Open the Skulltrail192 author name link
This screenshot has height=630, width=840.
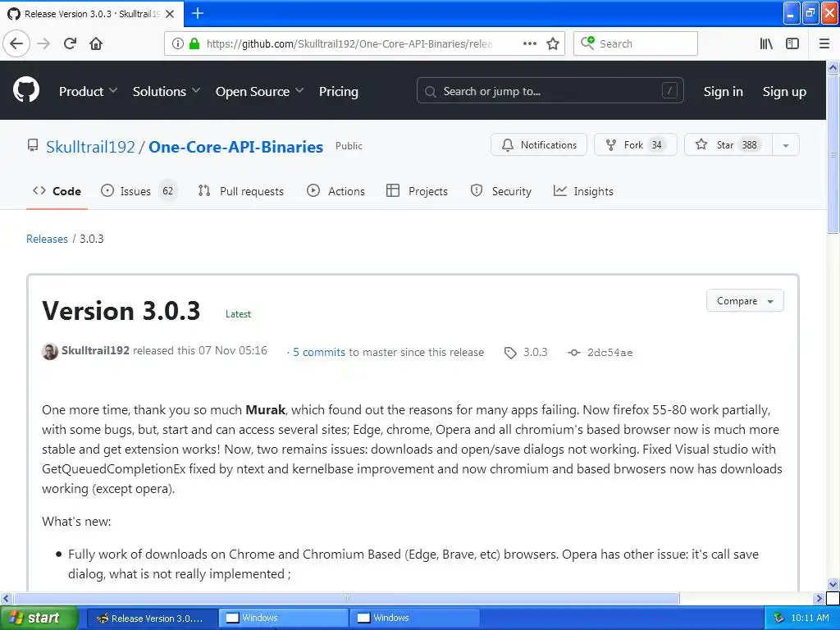pyautogui.click(x=95, y=350)
